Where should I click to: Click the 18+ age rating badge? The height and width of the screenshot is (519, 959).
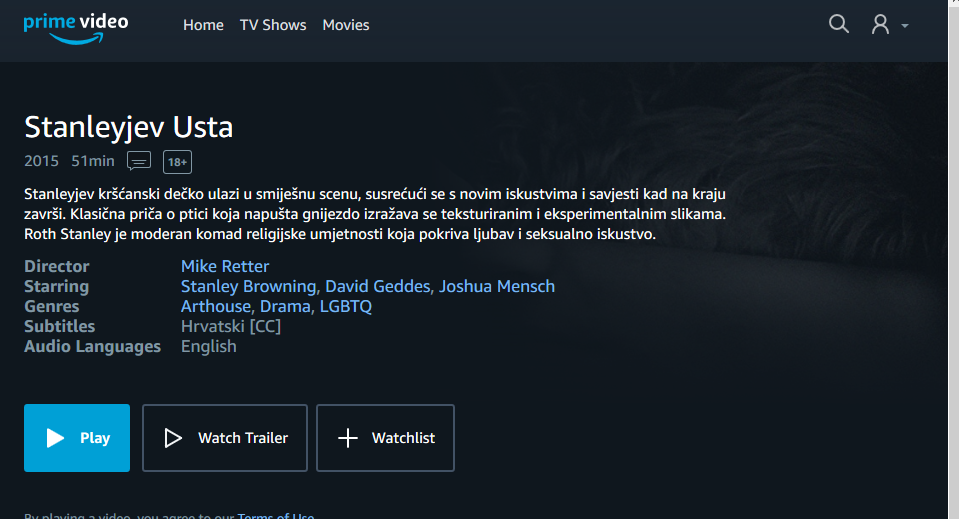pyautogui.click(x=177, y=162)
